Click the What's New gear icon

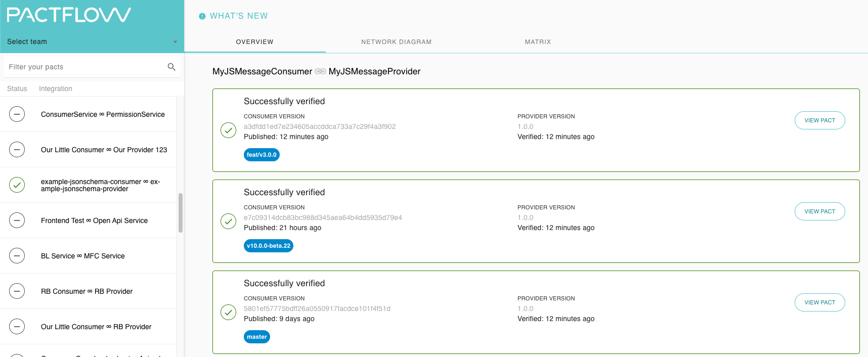pyautogui.click(x=202, y=16)
